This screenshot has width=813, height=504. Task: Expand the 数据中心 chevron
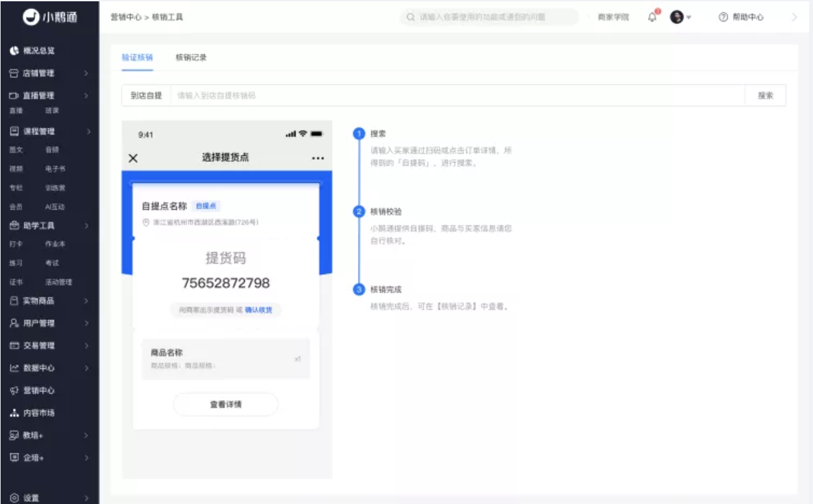pos(86,368)
